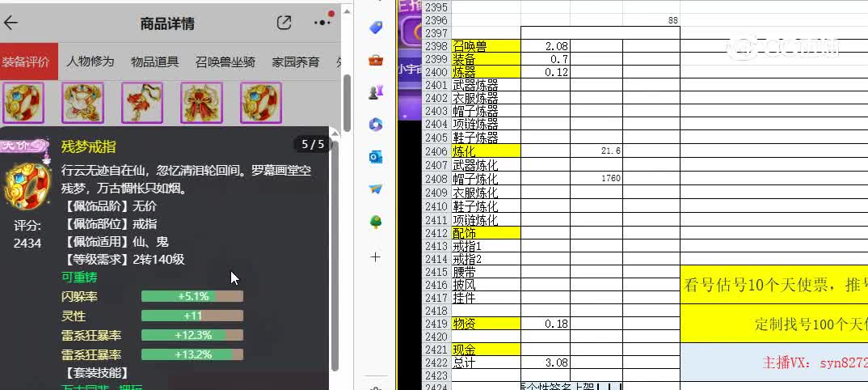Click the 雷系狂暴率 +12.3% progress bar
Image resolution: width=868 pixels, height=390 pixels.
click(192, 335)
